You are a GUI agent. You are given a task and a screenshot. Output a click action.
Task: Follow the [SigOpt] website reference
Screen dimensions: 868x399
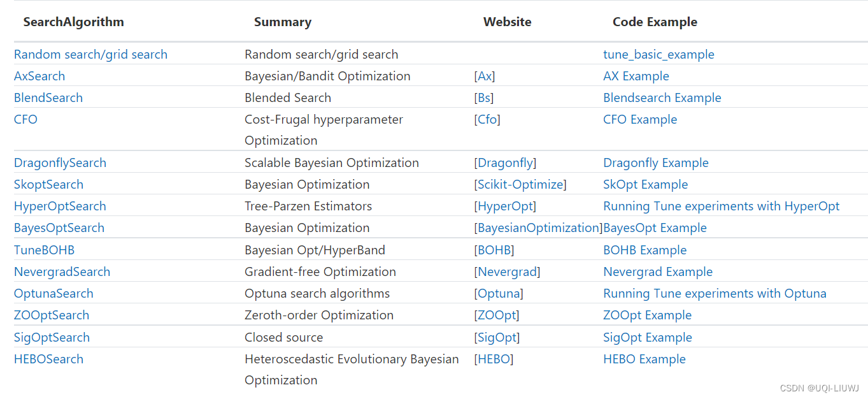[497, 338]
